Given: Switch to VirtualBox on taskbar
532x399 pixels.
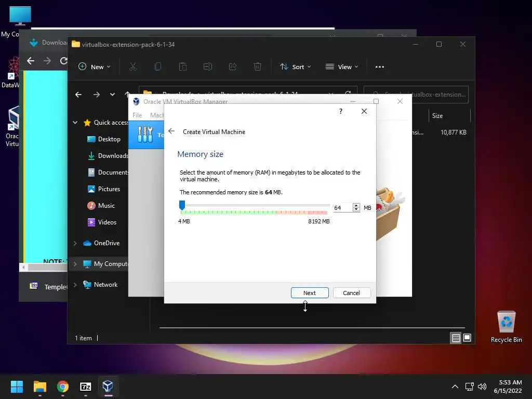Looking at the screenshot, I should (x=108, y=387).
